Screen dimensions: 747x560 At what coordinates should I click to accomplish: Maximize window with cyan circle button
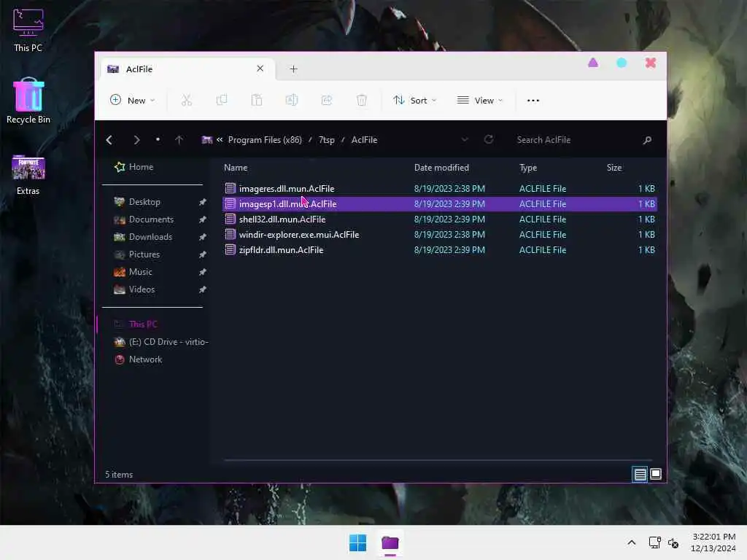pos(622,63)
